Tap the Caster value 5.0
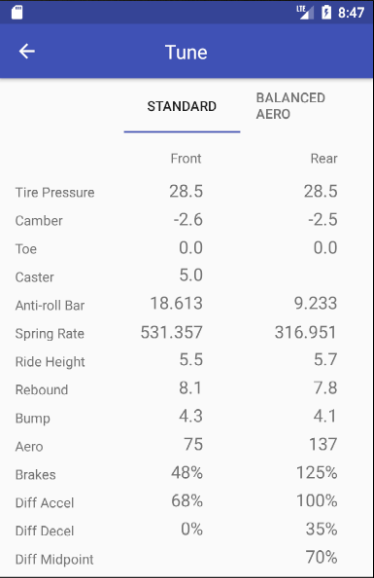Viewport: 374px width, 578px height. [x=191, y=275]
